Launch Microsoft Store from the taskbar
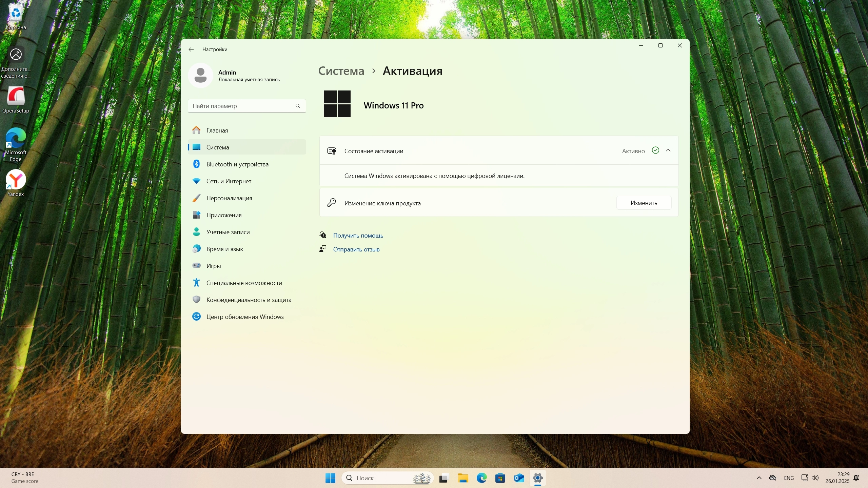The image size is (868, 488). coord(500,478)
